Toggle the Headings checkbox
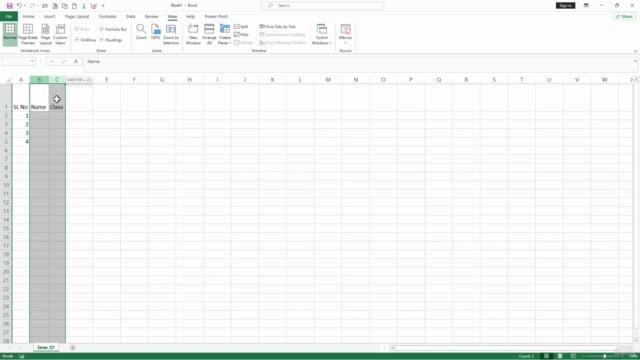Screen dimensions: 640x360 pos(111,40)
